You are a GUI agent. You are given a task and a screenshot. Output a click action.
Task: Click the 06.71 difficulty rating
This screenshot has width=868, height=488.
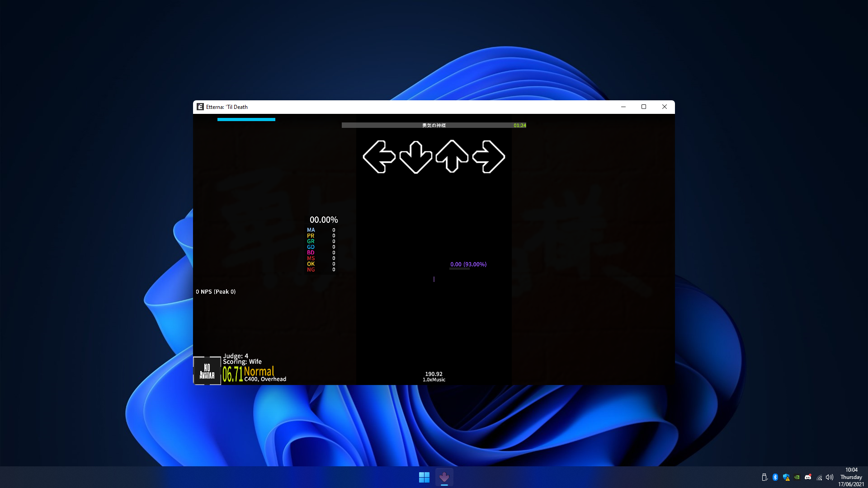tap(233, 374)
